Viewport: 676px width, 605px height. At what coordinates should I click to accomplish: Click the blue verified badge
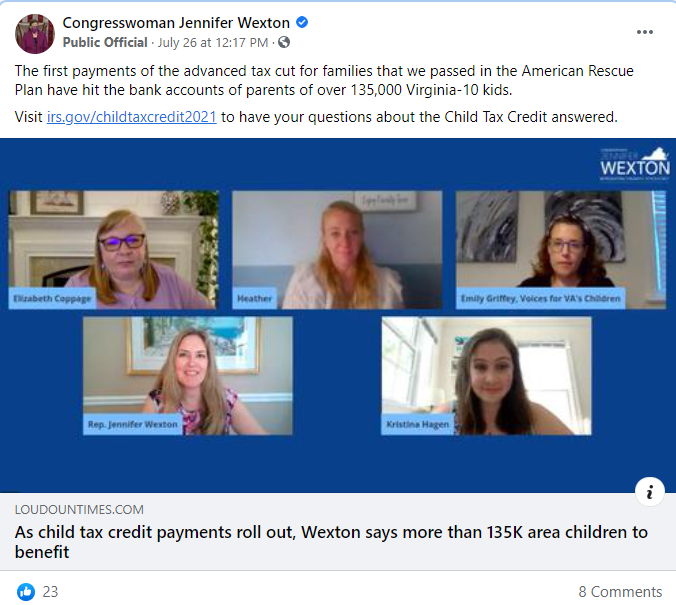point(302,22)
